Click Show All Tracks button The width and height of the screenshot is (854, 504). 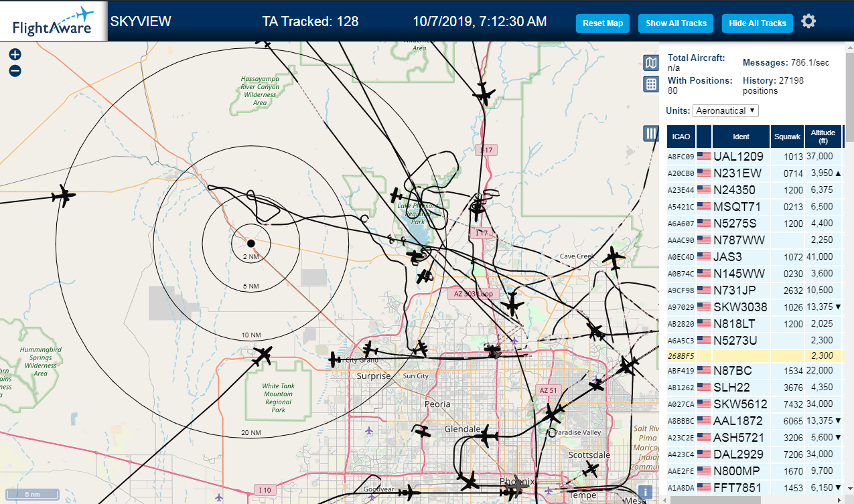coord(676,23)
